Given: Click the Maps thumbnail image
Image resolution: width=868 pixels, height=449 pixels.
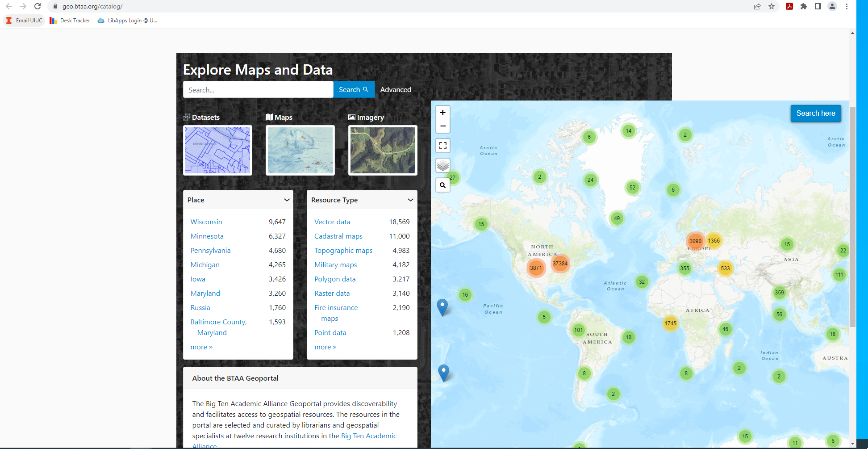Looking at the screenshot, I should pos(300,150).
